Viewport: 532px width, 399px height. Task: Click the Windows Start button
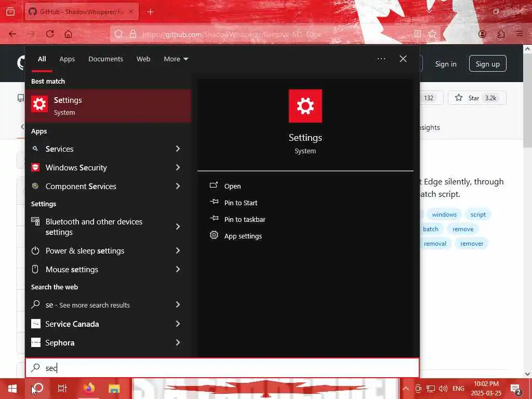[12, 388]
